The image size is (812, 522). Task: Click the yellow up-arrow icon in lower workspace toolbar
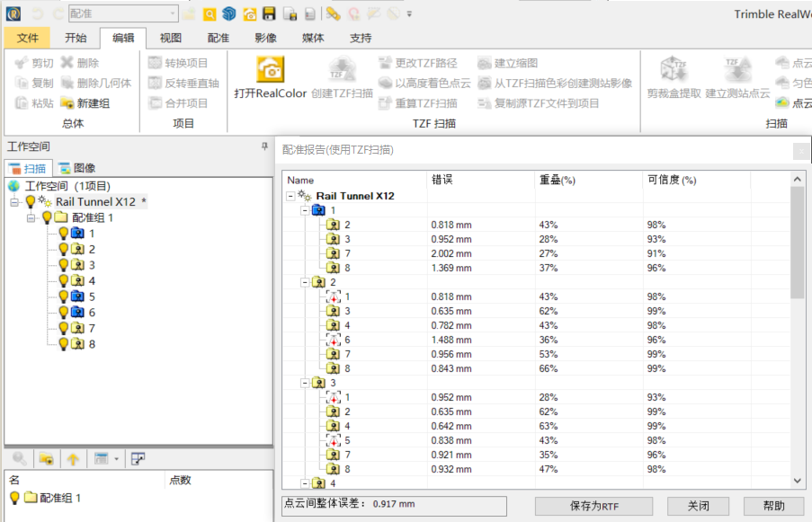[x=73, y=458]
